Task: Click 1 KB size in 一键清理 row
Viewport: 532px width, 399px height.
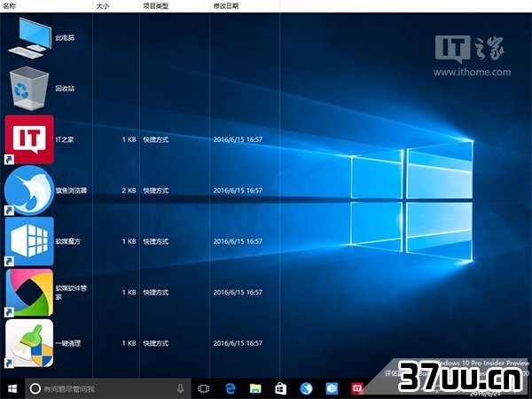Action: [129, 343]
